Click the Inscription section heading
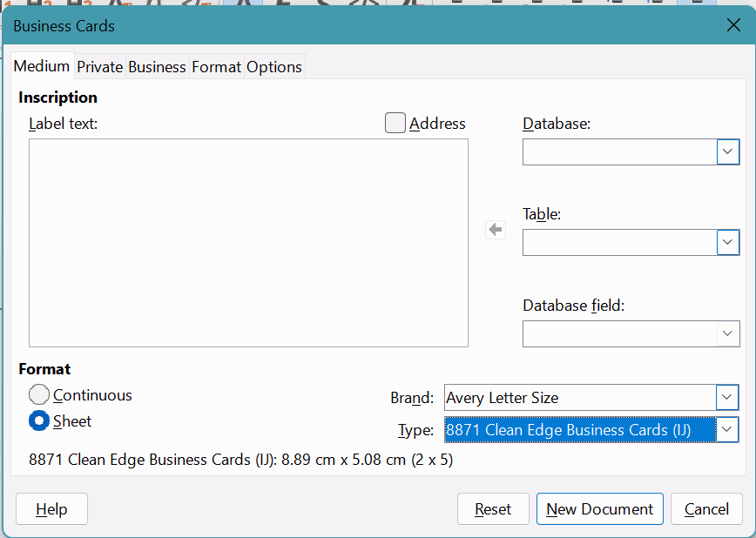 57,98
